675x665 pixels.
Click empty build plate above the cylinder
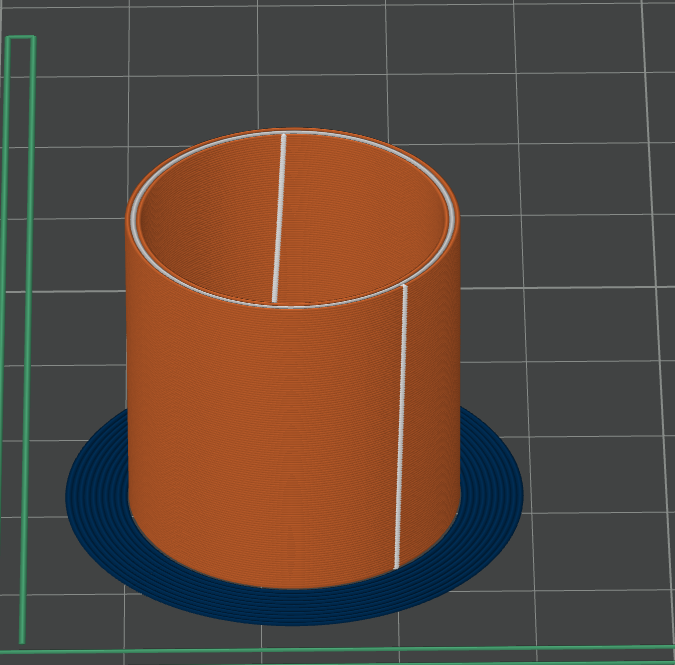(x=300, y=60)
